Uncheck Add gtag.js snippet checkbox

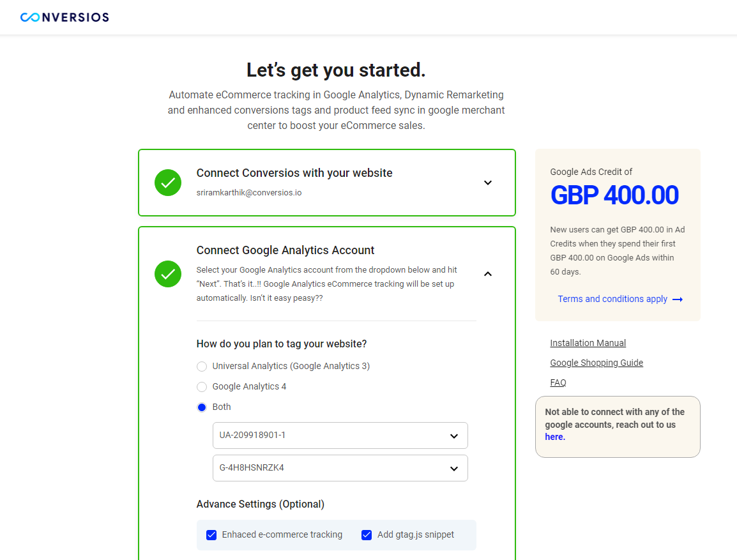(367, 535)
